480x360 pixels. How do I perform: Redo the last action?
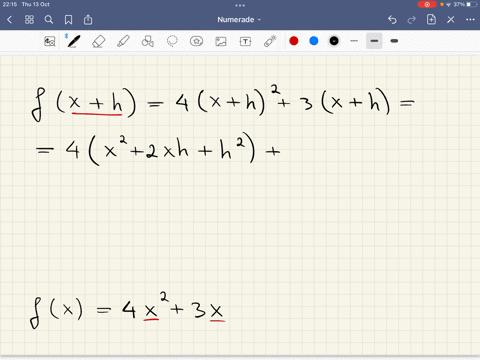[x=412, y=20]
